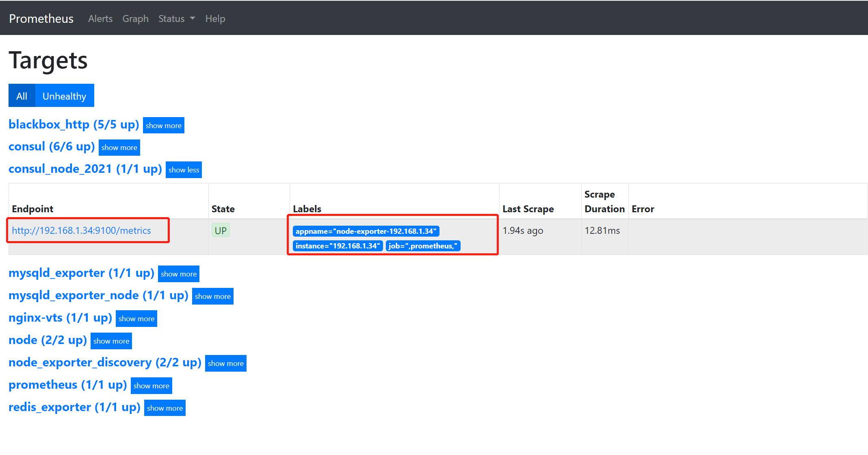Jump to mysqld_exporter_node job heading
This screenshot has width=868, height=455.
98,295
